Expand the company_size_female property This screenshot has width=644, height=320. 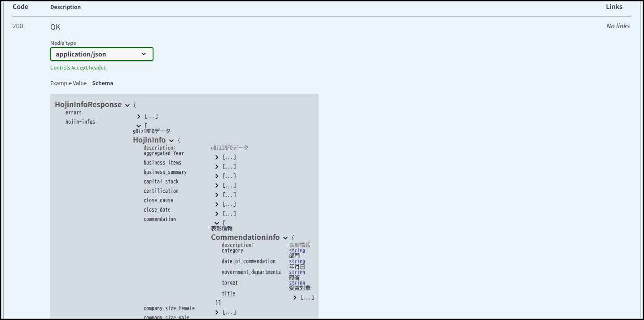[x=217, y=312]
